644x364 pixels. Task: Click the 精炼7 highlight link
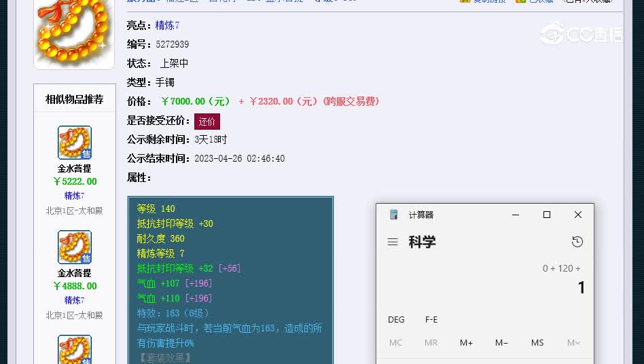(x=167, y=25)
